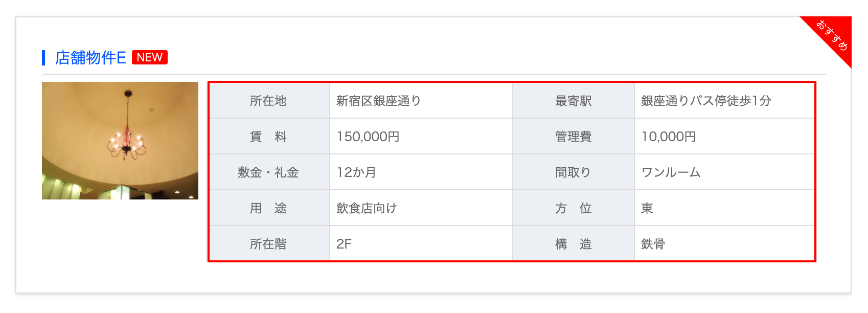The image size is (868, 313).
Task: Select the 新宿区銀座通り address cell
Action: [x=378, y=101]
